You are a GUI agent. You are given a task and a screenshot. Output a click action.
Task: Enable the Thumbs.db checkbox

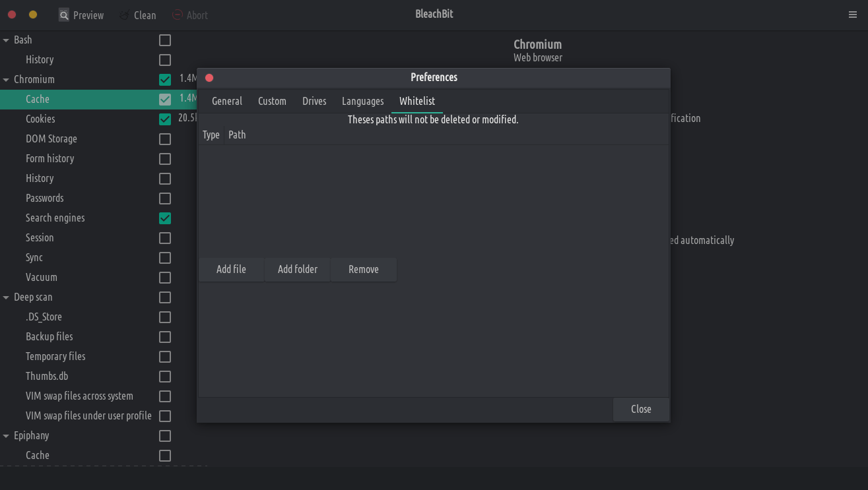pyautogui.click(x=165, y=377)
